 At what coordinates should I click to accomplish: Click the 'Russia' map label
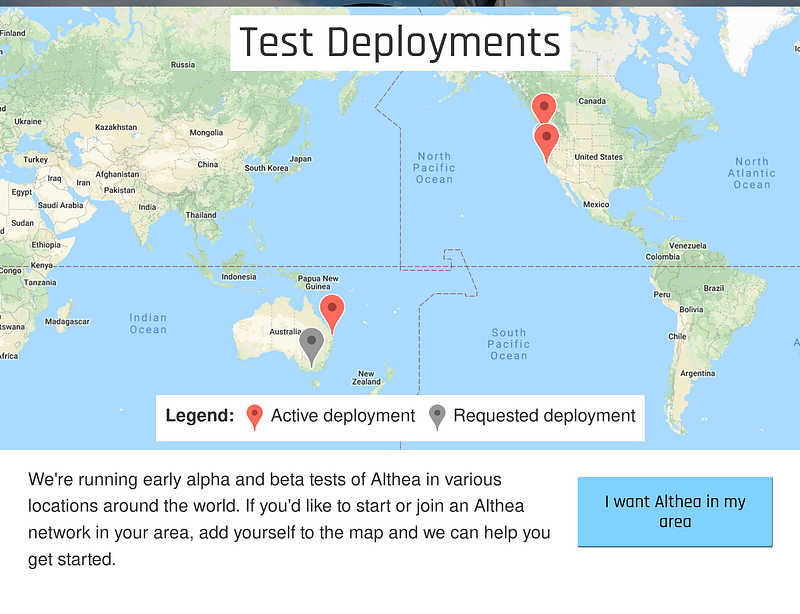(183, 65)
